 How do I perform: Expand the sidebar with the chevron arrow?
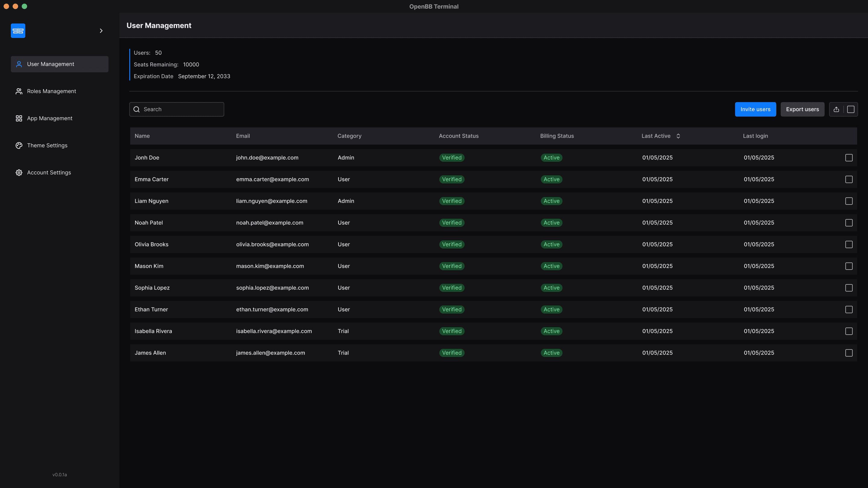(101, 31)
